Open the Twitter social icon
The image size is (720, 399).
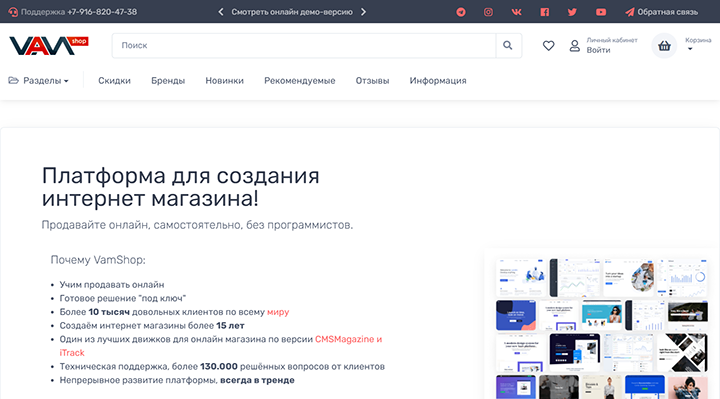click(572, 12)
